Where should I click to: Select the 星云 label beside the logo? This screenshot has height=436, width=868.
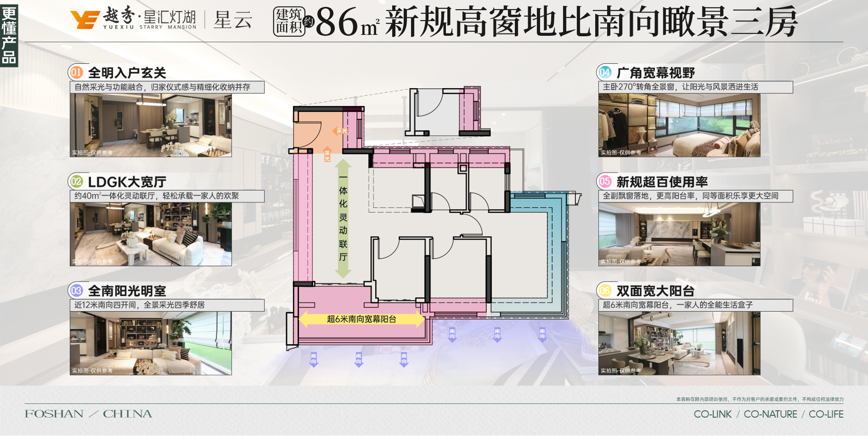(233, 21)
